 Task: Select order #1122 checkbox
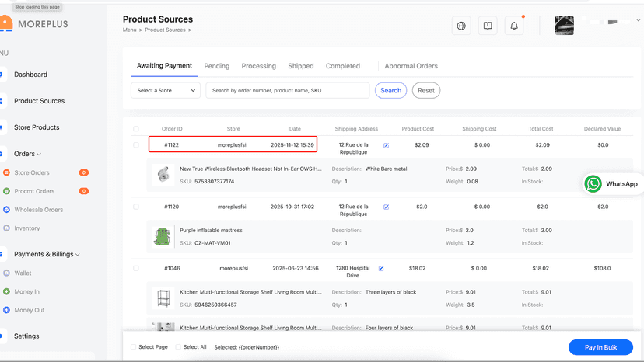tap(136, 145)
